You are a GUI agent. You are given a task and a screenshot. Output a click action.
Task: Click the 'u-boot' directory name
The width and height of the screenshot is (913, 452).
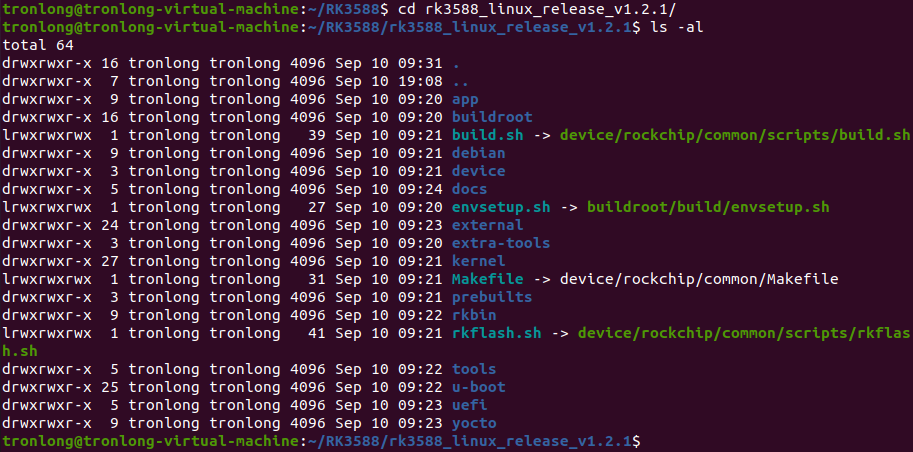click(479, 387)
